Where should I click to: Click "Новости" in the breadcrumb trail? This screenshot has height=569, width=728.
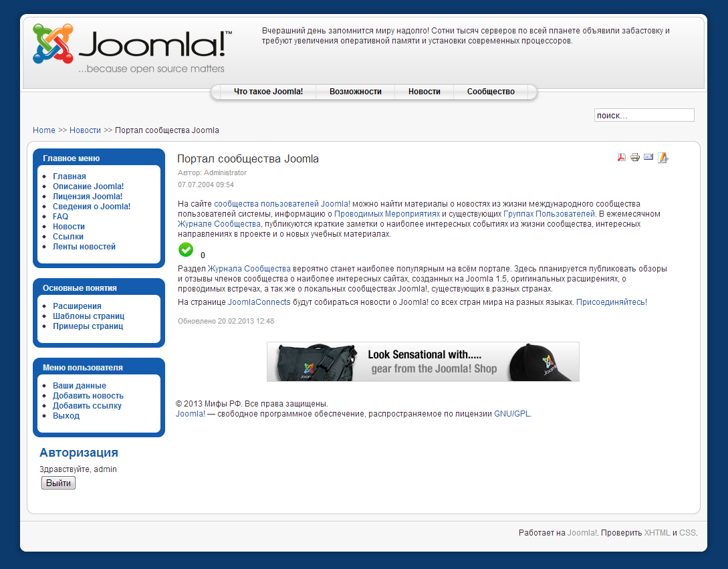[x=85, y=130]
